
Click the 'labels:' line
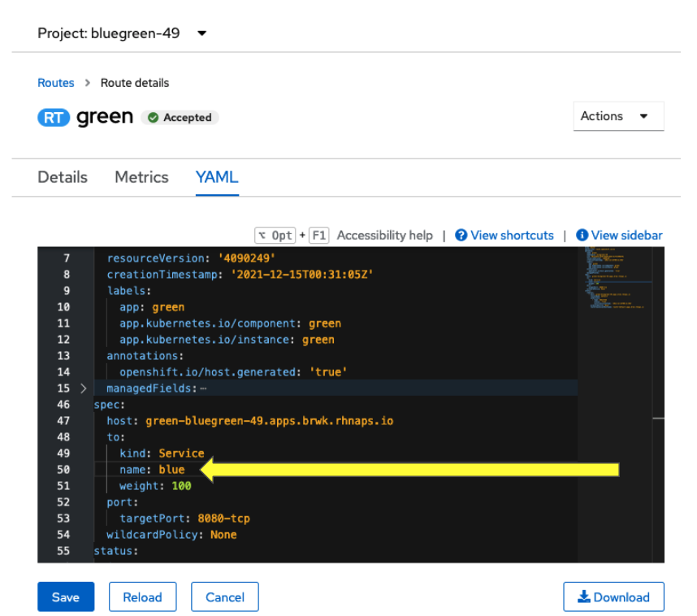pyautogui.click(x=129, y=291)
